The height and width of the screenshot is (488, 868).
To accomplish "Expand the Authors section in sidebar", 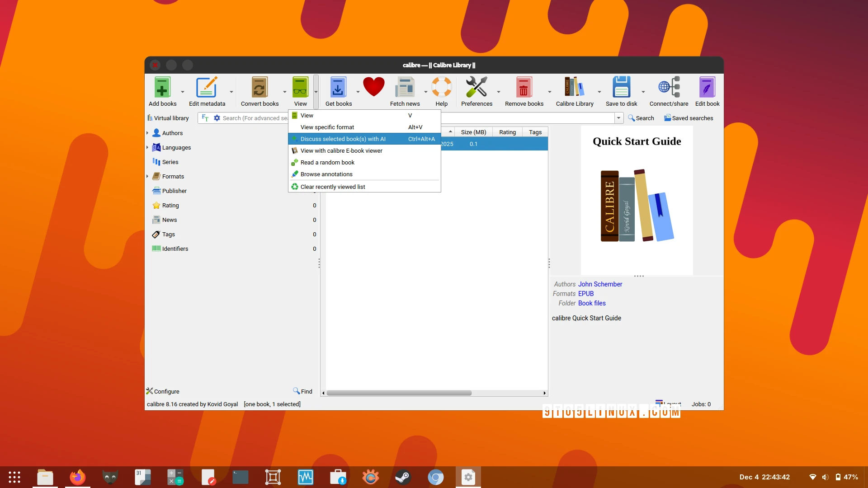I will pyautogui.click(x=147, y=132).
